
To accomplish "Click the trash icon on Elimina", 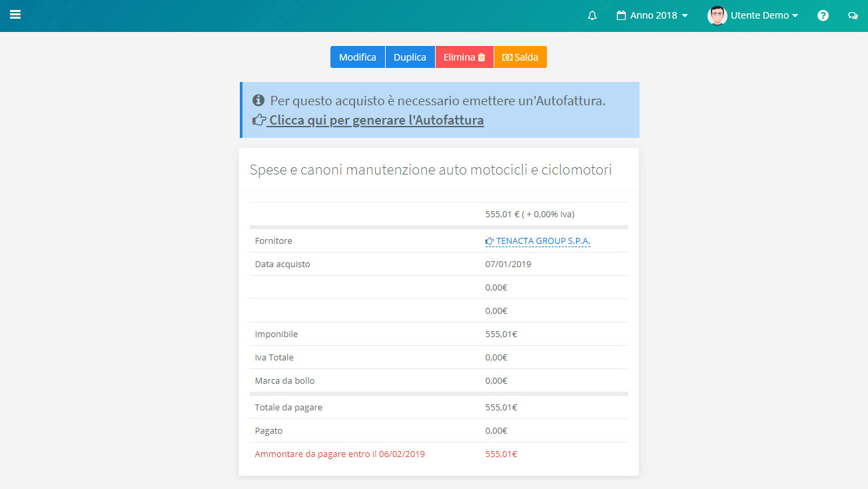I will (x=482, y=57).
